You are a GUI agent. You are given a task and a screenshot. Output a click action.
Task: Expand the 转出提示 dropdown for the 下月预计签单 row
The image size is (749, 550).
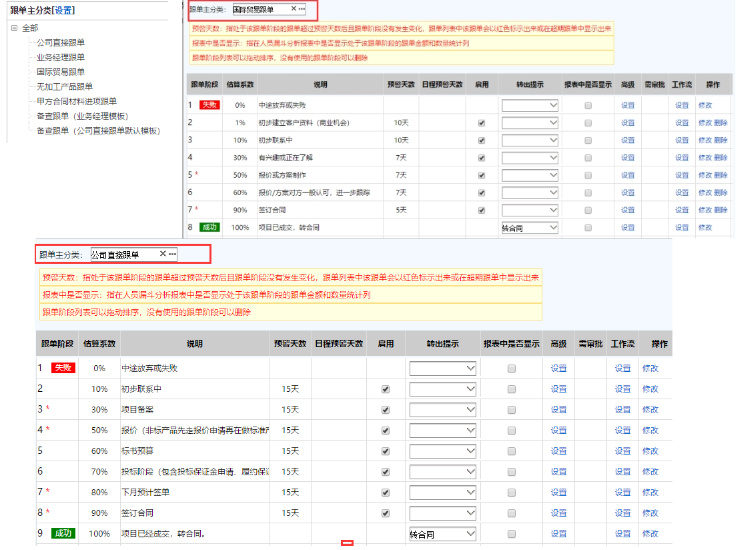pyautogui.click(x=442, y=493)
